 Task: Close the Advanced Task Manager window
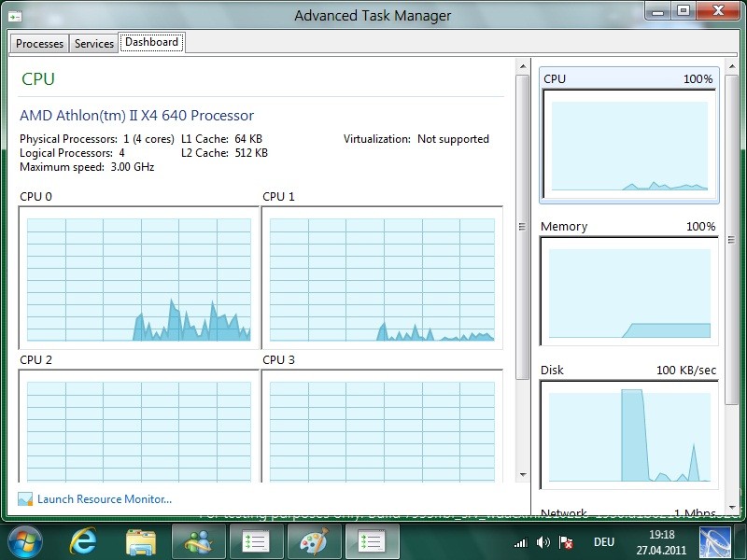pyautogui.click(x=718, y=10)
